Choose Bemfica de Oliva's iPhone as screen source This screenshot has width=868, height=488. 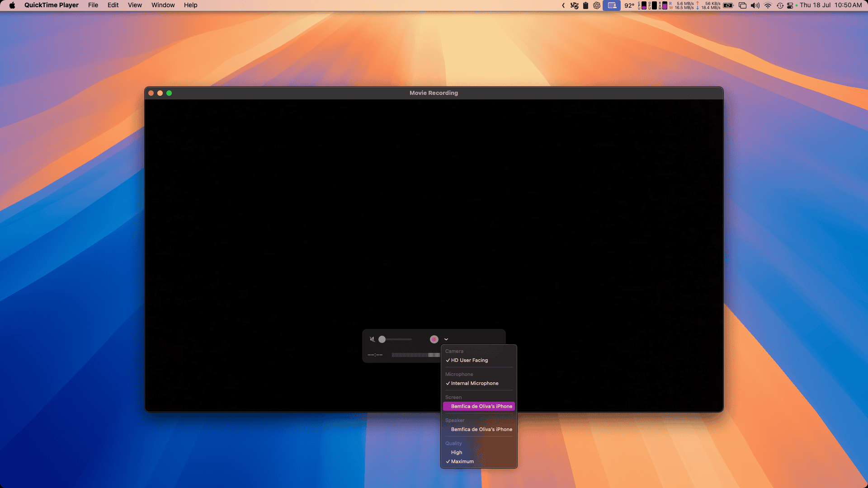(481, 406)
